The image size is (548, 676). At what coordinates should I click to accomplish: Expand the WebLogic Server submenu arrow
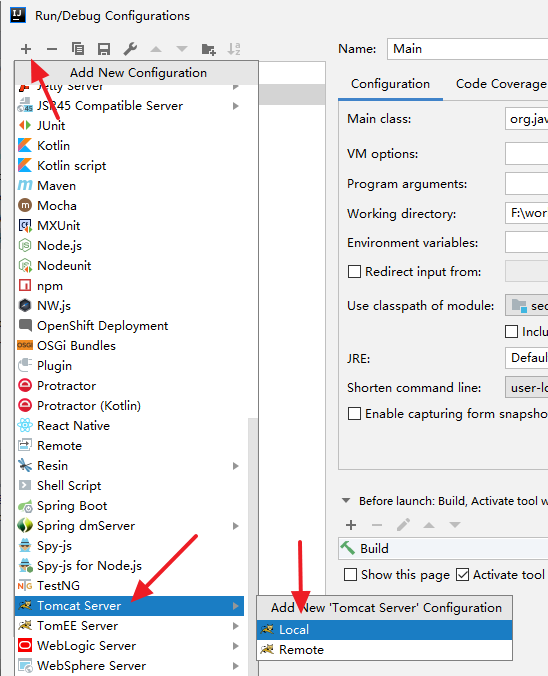point(235,645)
